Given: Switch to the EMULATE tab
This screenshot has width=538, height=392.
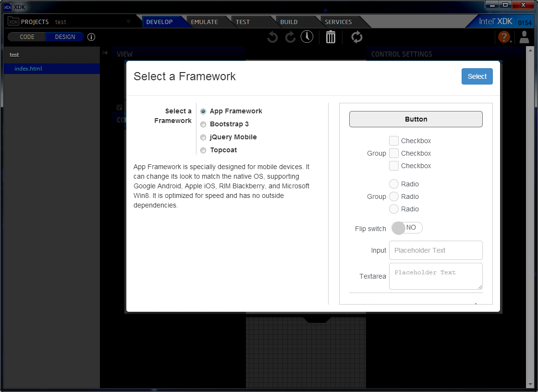Looking at the screenshot, I should (x=205, y=22).
